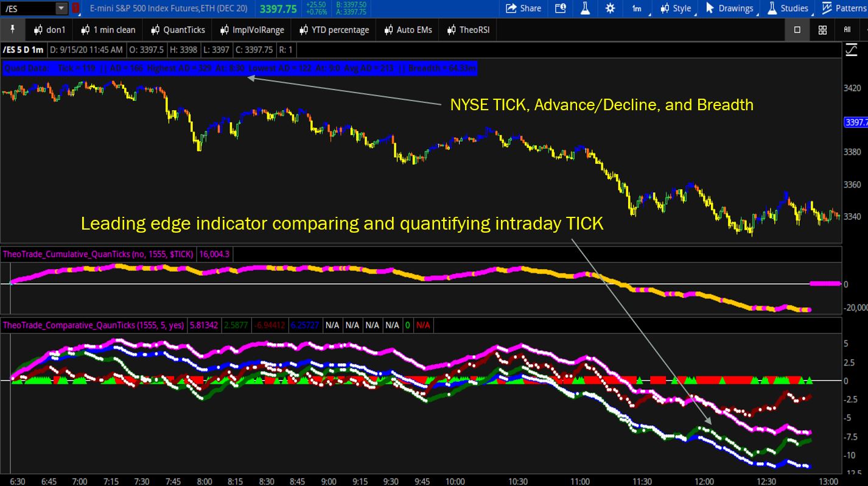Click the Share chart button
Screen dimensions: 868x486
click(x=523, y=9)
